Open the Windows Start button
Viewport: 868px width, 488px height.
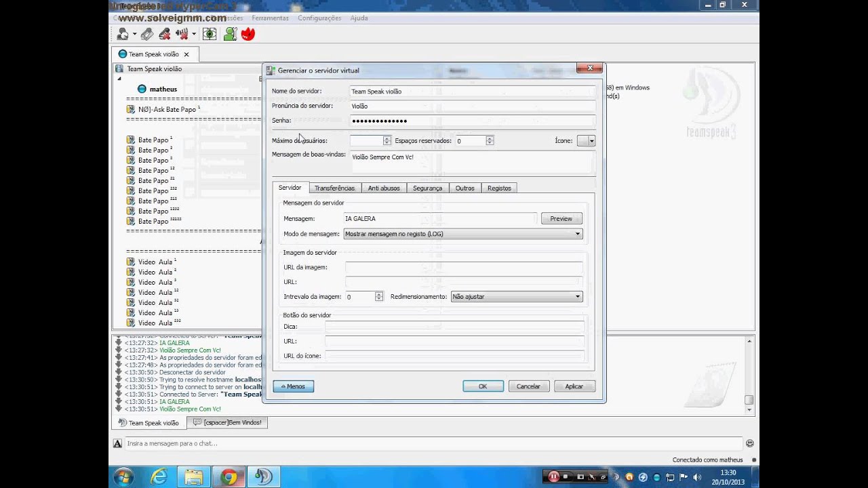123,477
